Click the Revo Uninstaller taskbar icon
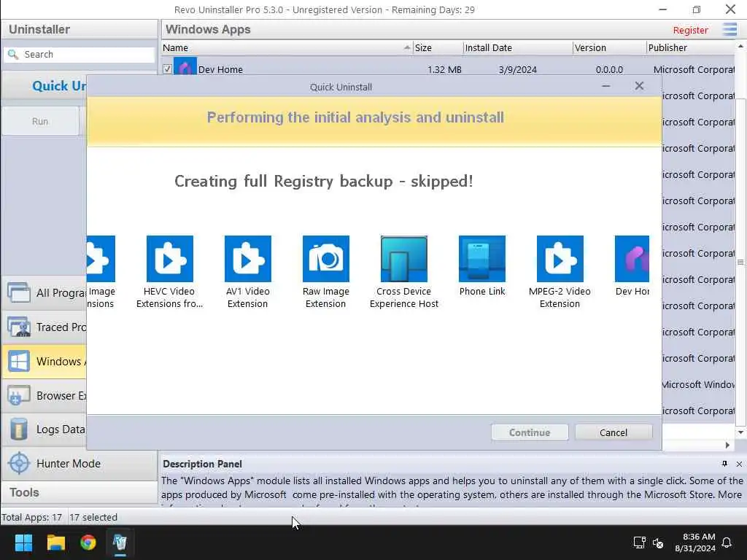 (x=120, y=542)
